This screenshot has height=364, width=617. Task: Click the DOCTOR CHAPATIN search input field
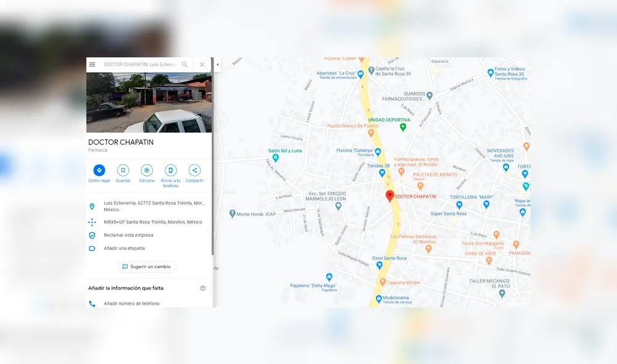click(139, 64)
